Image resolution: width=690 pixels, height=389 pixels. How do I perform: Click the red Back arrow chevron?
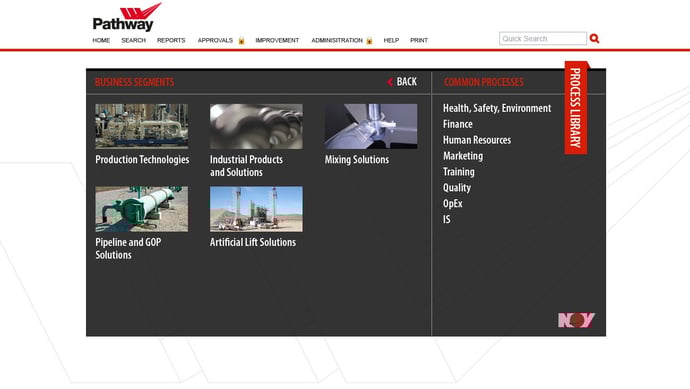390,82
